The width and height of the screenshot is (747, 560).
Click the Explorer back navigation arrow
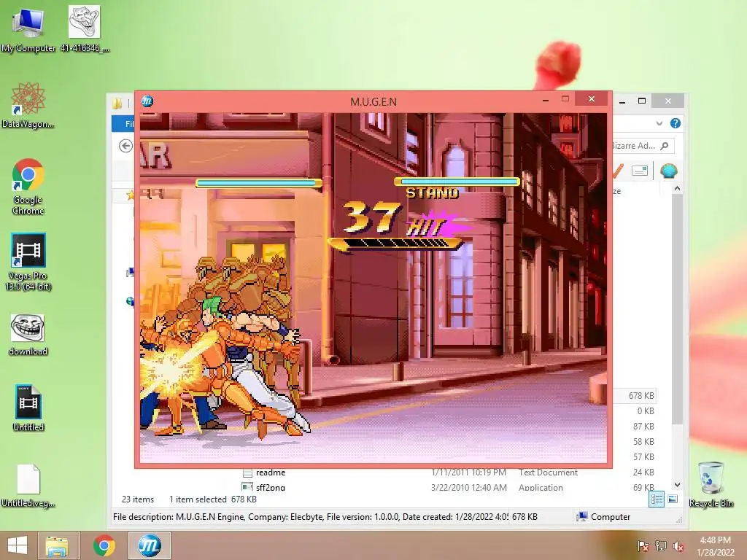tap(125, 146)
